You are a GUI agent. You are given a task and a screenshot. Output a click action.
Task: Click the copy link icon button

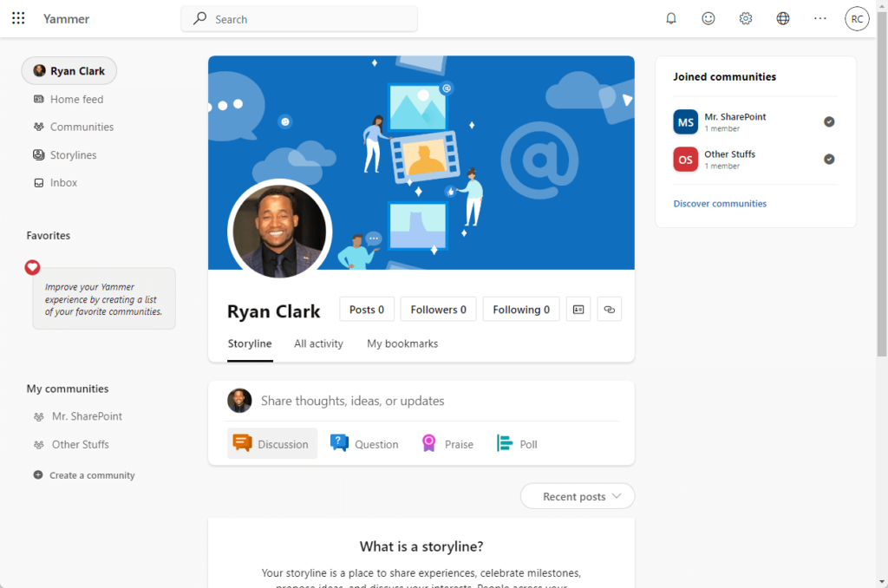[x=610, y=310]
